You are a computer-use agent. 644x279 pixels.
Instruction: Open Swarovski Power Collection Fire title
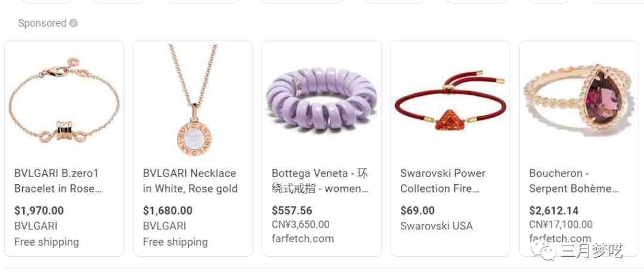(x=442, y=181)
